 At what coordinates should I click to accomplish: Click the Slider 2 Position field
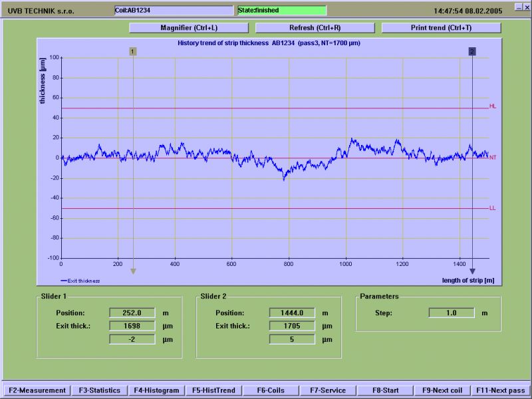click(x=292, y=313)
